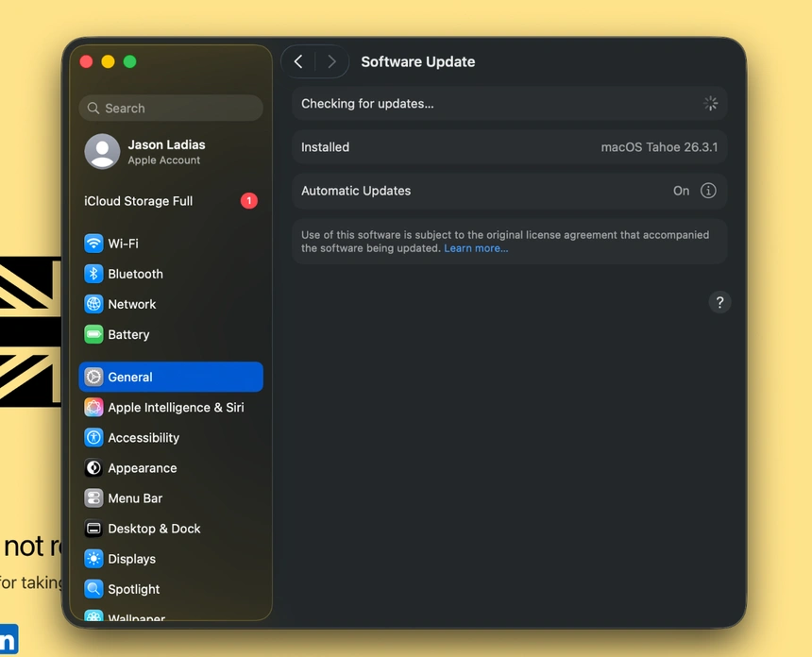Click the Wi-Fi icon in sidebar
Image resolution: width=812 pixels, height=657 pixels.
93,244
